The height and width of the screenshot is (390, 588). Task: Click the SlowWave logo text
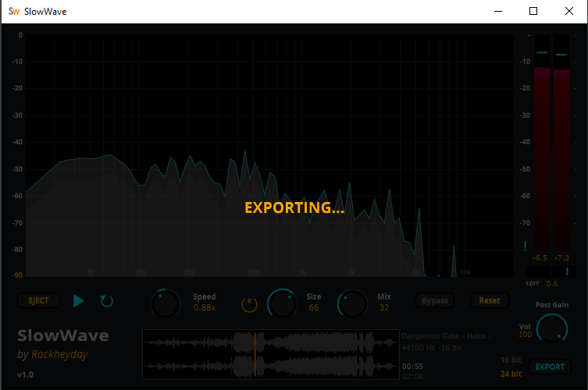(x=63, y=335)
